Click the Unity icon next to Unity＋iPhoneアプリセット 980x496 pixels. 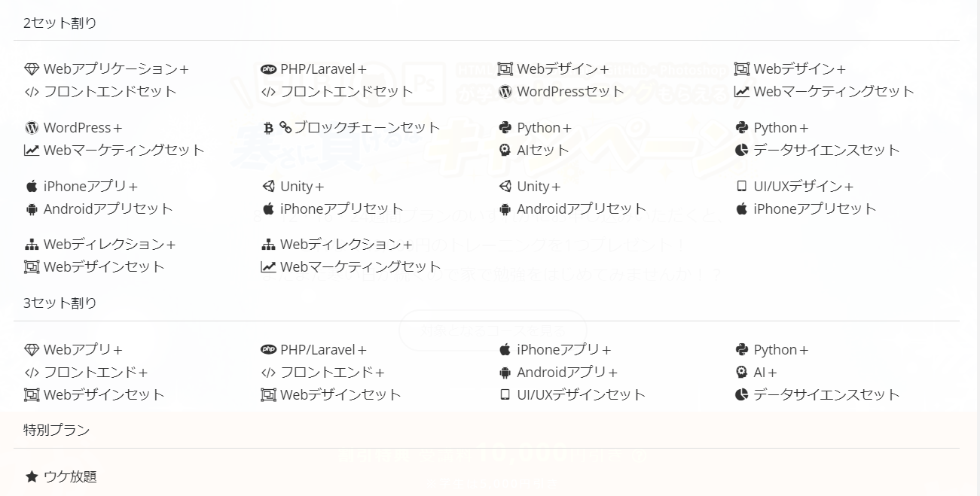pos(267,185)
